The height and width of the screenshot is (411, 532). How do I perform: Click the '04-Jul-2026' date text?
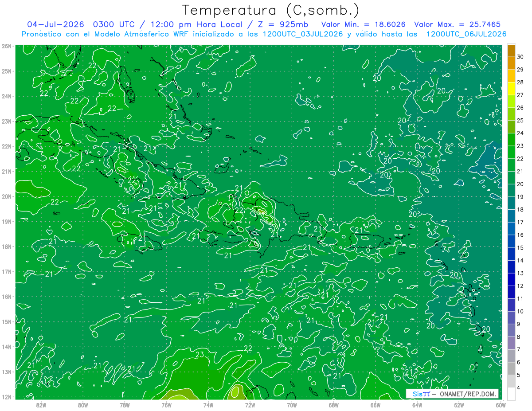[x=56, y=24]
